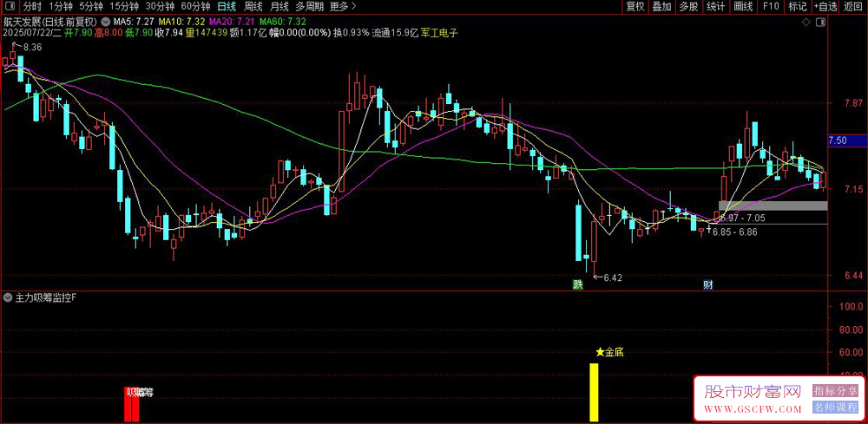
Task: Toggle the right sidebar panel icon
Action: (x=820, y=23)
